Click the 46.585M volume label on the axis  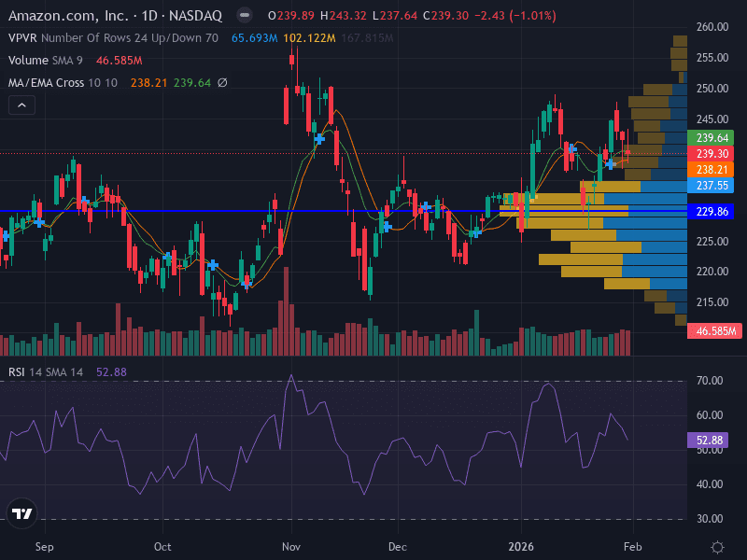click(x=714, y=331)
